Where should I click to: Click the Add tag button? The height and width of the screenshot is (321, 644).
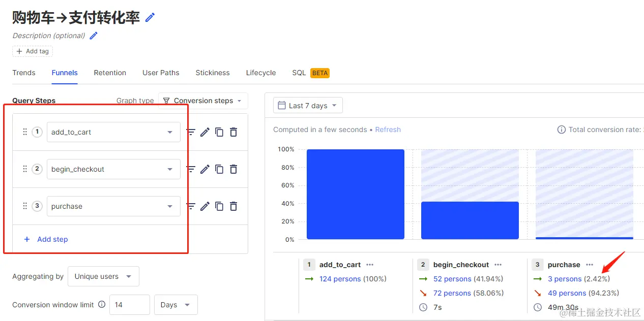[33, 51]
